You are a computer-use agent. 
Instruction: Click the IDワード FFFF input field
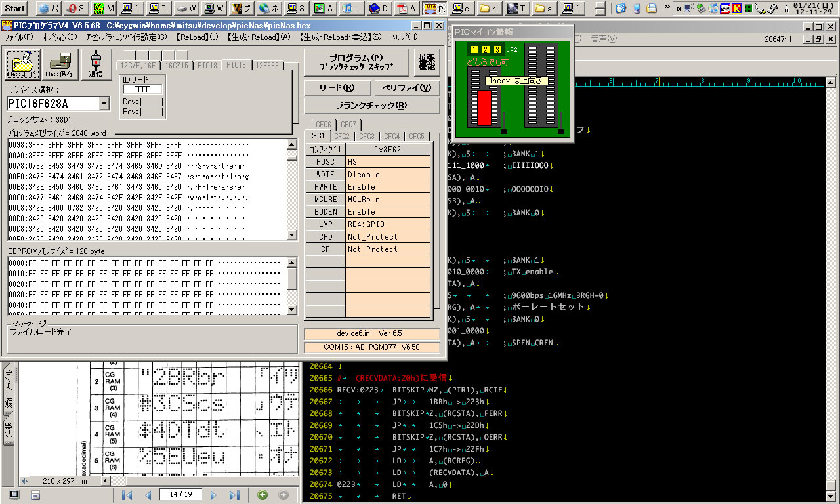pyautogui.click(x=142, y=89)
